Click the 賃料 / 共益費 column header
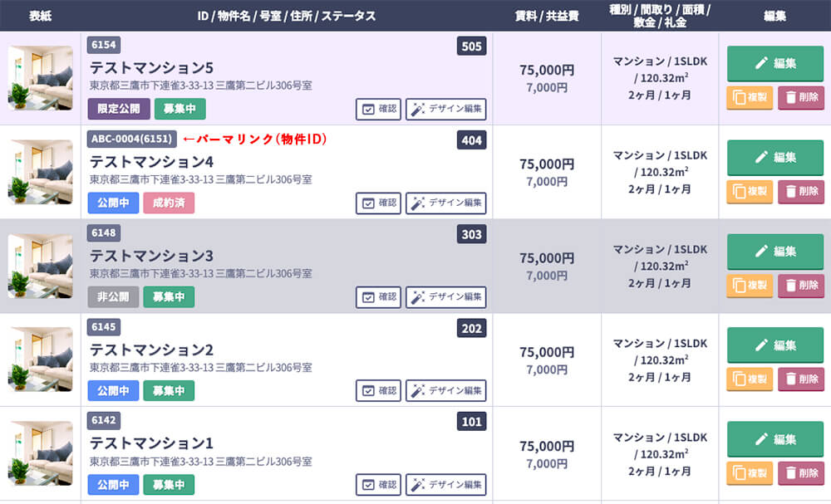The height and width of the screenshot is (504, 831). click(x=546, y=16)
